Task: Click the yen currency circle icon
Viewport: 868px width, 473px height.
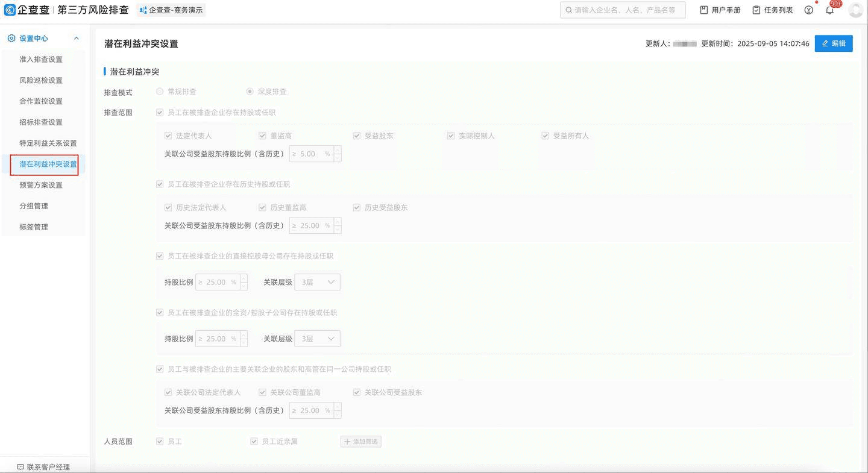Action: coord(809,10)
